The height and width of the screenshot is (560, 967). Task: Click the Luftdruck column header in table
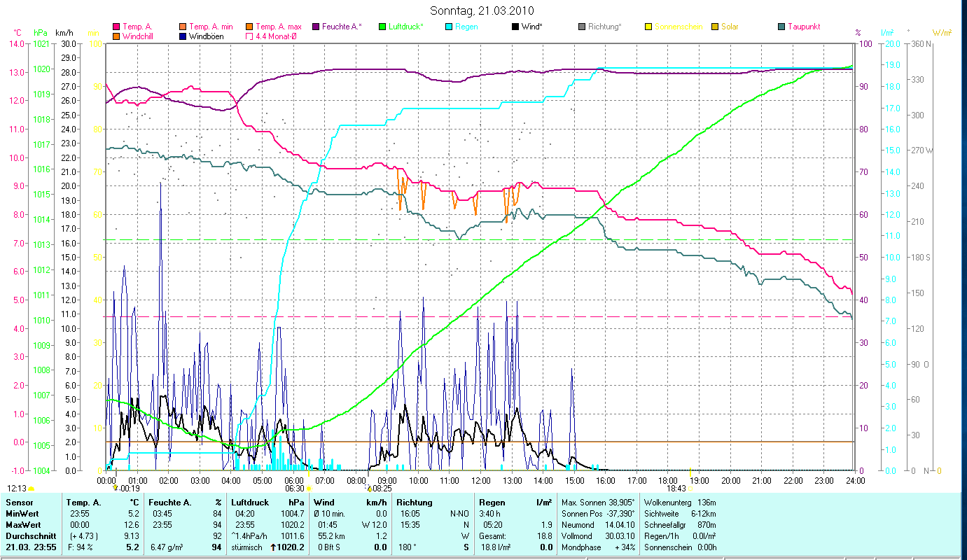pyautogui.click(x=250, y=503)
